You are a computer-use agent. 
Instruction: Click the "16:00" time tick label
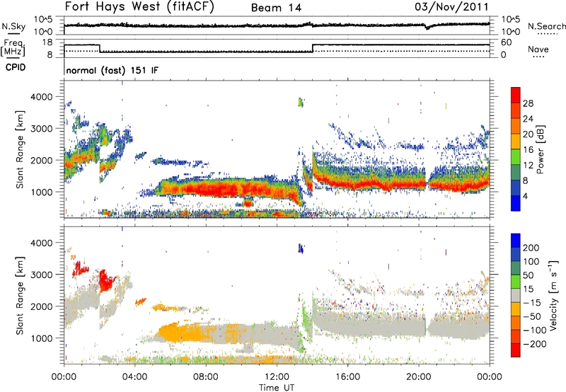347,377
